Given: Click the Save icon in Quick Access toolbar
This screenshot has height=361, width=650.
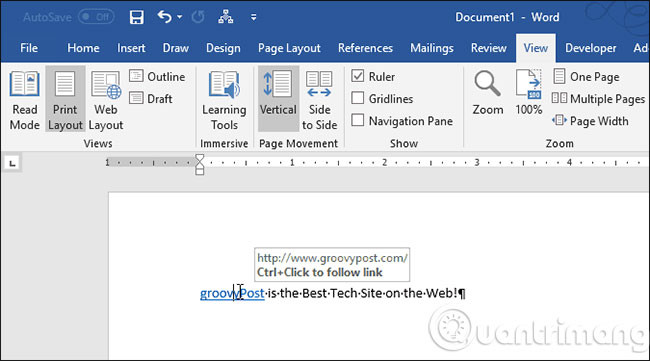Looking at the screenshot, I should [136, 17].
